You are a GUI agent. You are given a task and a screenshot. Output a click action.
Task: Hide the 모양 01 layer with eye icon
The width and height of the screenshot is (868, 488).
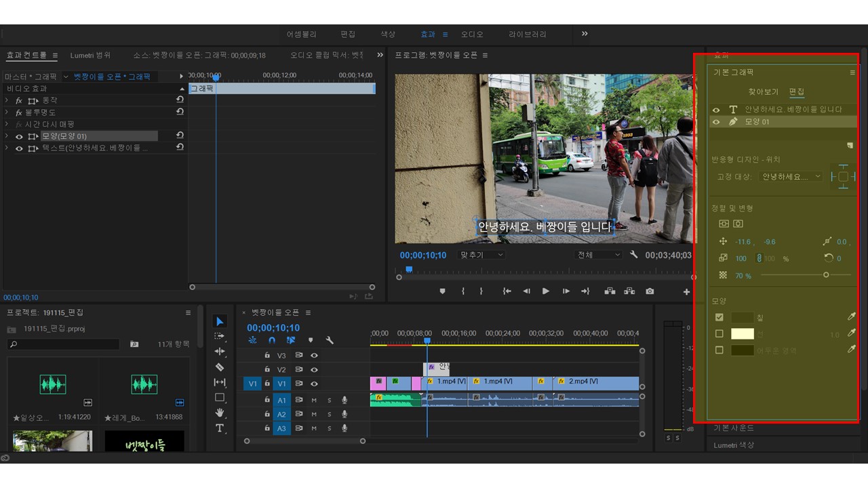[716, 122]
